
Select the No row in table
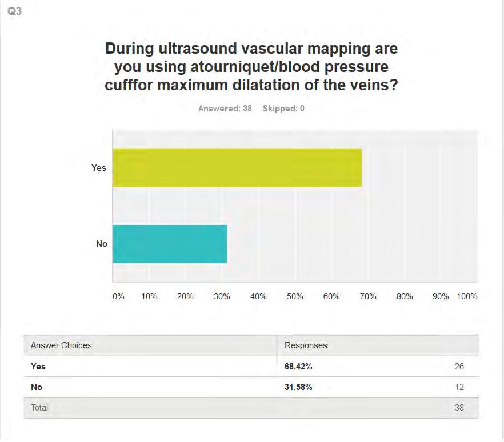[251, 387]
